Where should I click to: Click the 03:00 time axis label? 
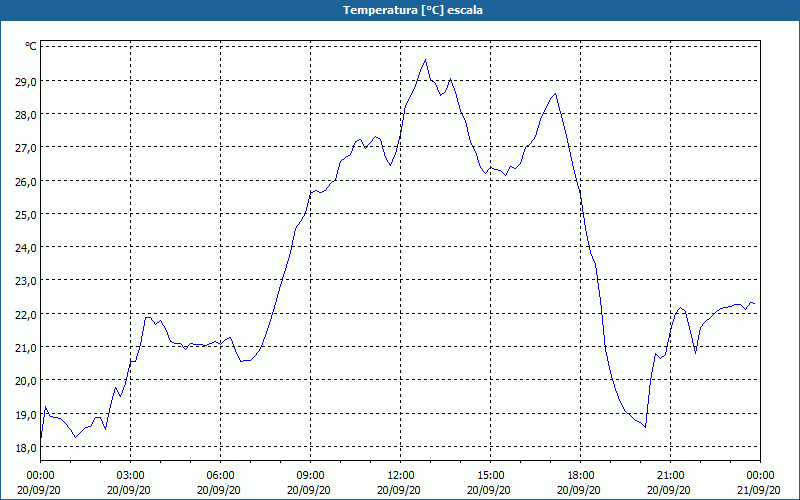[131, 476]
